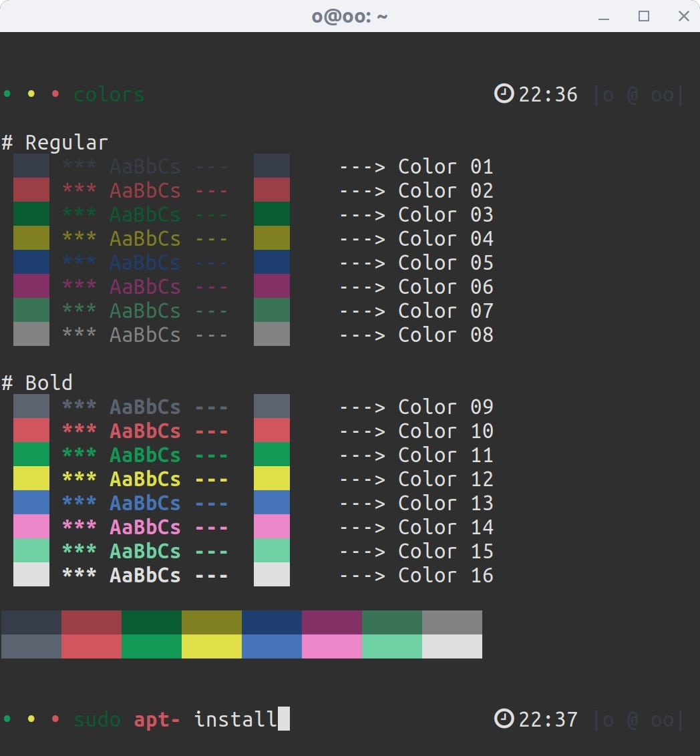The height and width of the screenshot is (756, 700).
Task: Close the terminal window
Action: pyautogui.click(x=683, y=17)
